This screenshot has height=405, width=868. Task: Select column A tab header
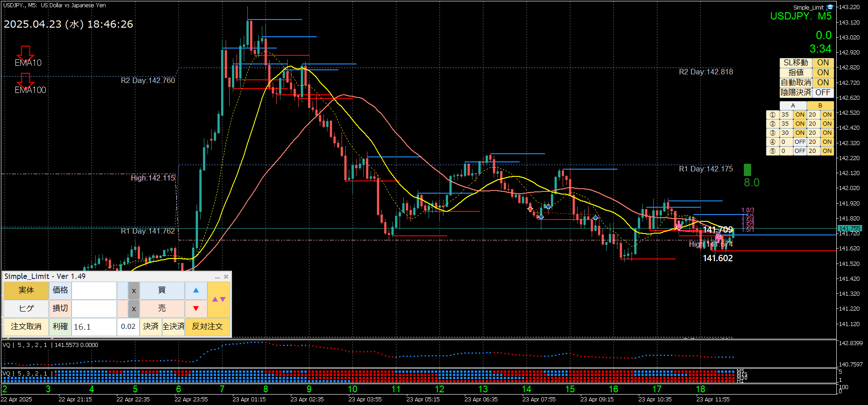click(x=793, y=106)
